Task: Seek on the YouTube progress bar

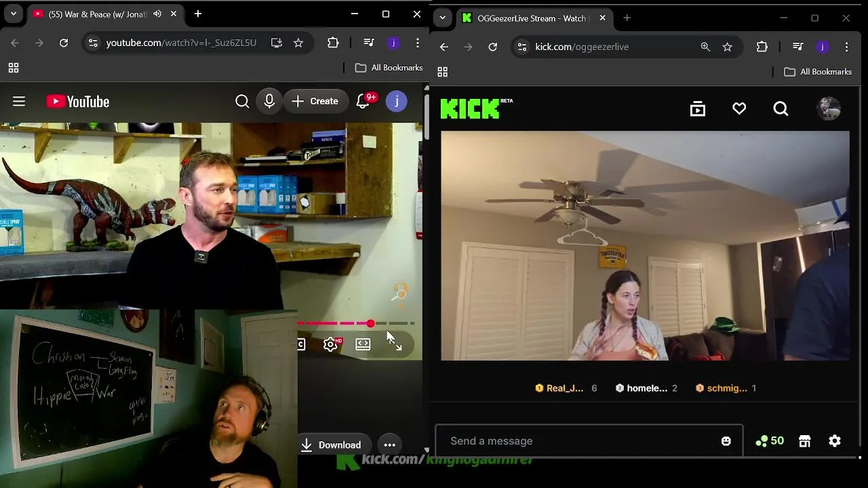Action: pyautogui.click(x=356, y=323)
